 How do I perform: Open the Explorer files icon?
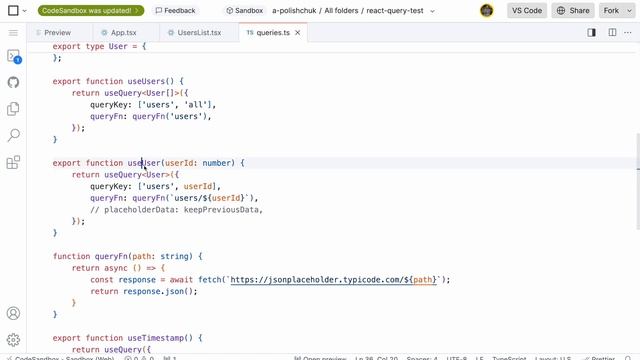tap(13, 109)
